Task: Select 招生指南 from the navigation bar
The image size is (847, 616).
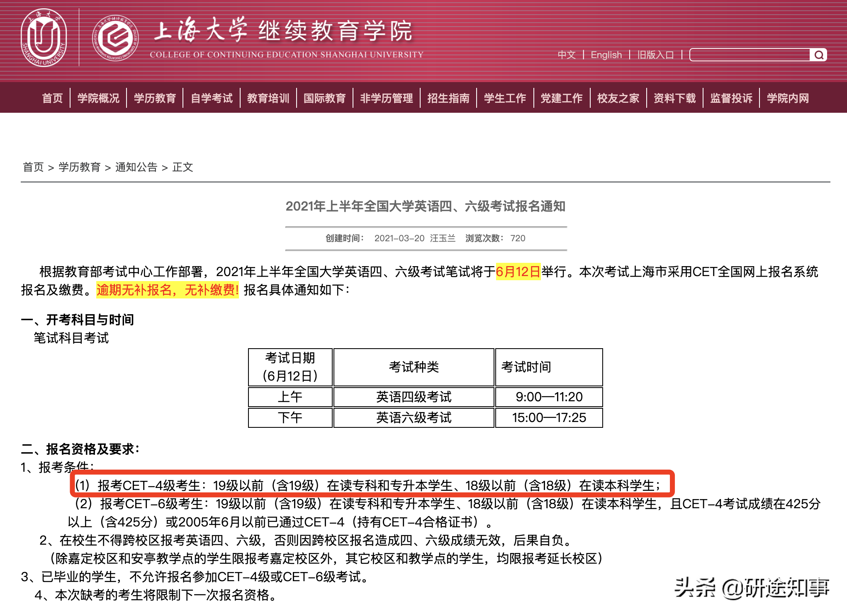Action: point(449,98)
